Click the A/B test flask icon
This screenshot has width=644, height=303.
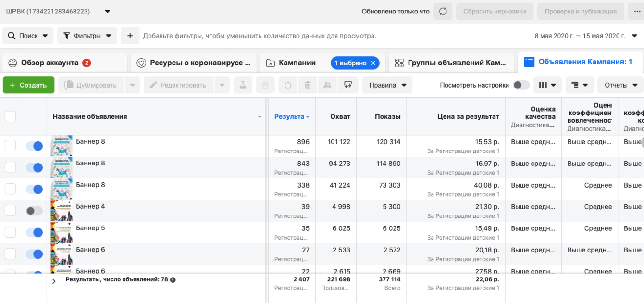coord(243,85)
